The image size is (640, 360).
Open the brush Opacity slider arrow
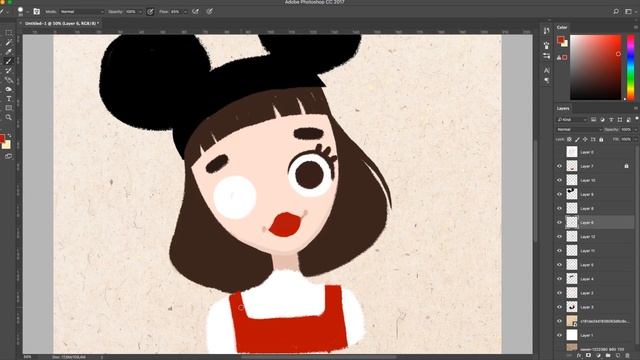[140, 12]
